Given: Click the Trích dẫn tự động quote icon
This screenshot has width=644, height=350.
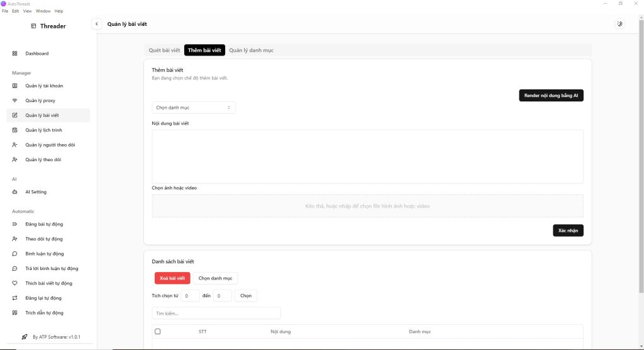Looking at the screenshot, I should tap(15, 313).
